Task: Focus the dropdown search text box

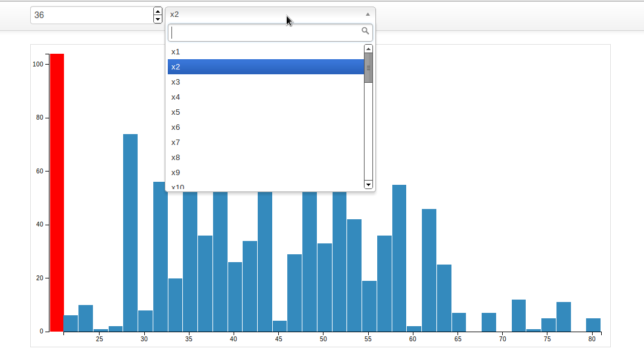Action: (x=264, y=33)
